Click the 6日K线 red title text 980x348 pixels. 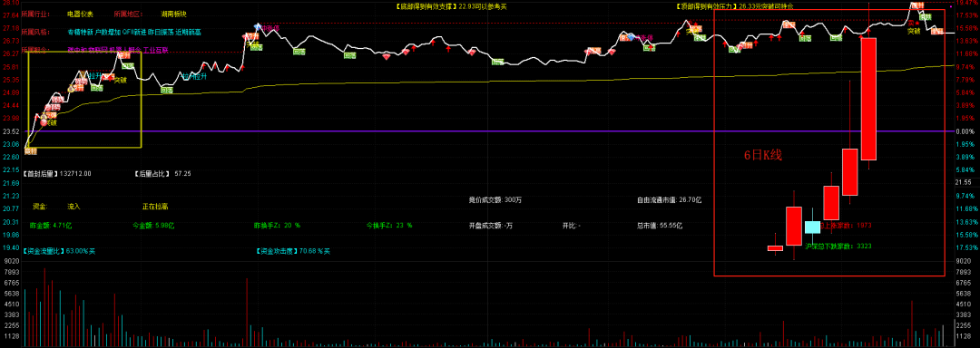762,157
